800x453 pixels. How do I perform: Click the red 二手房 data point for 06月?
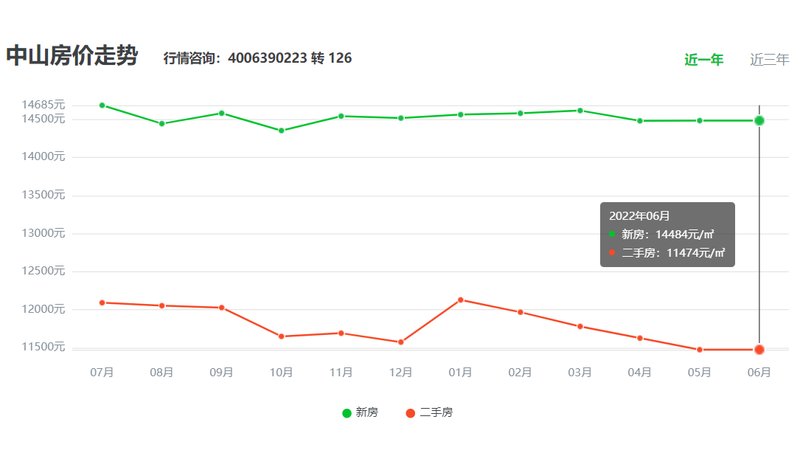(x=759, y=349)
